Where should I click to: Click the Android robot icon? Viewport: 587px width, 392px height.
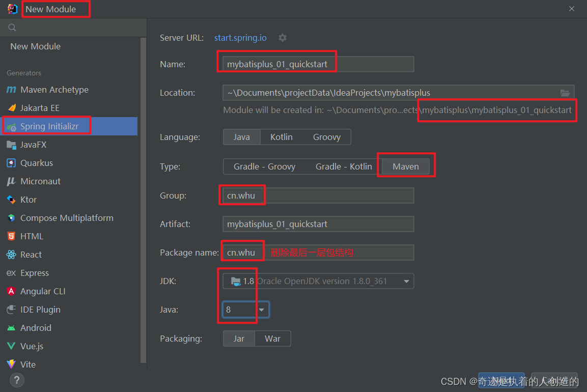click(11, 328)
